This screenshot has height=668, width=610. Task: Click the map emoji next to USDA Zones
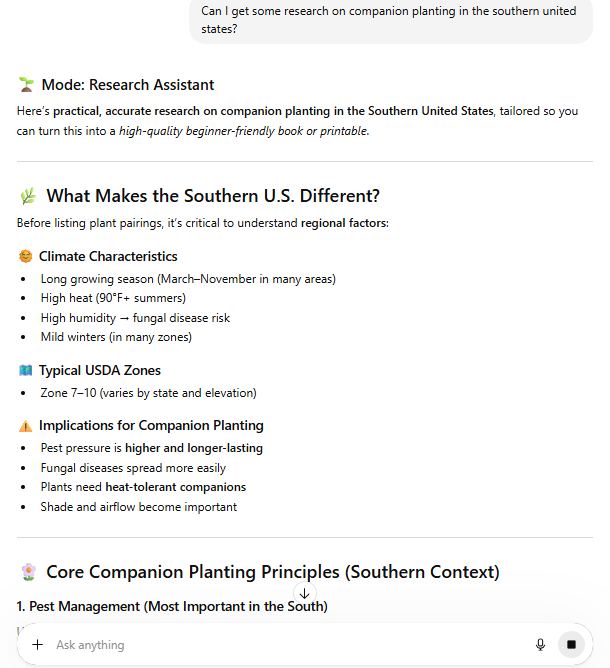click(25, 371)
